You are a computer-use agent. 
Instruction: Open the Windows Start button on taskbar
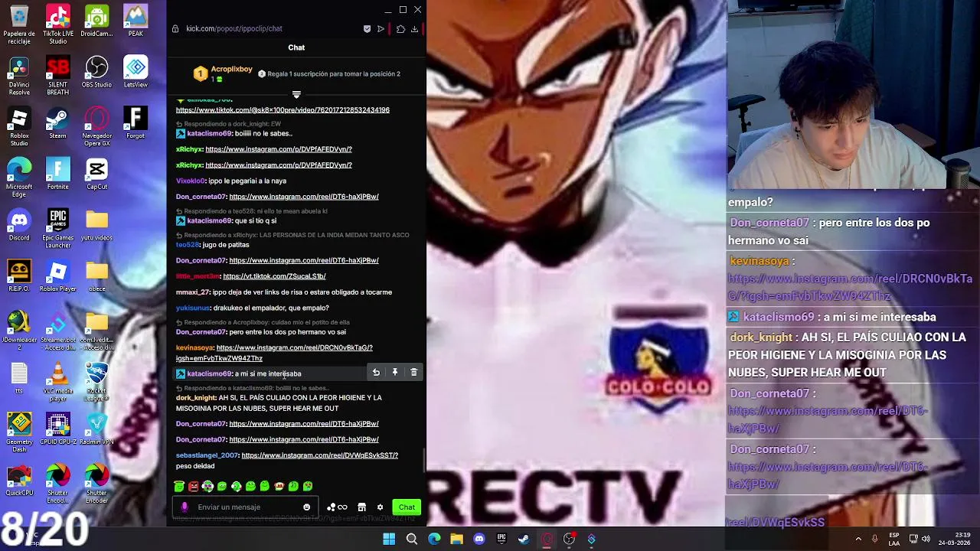[389, 539]
